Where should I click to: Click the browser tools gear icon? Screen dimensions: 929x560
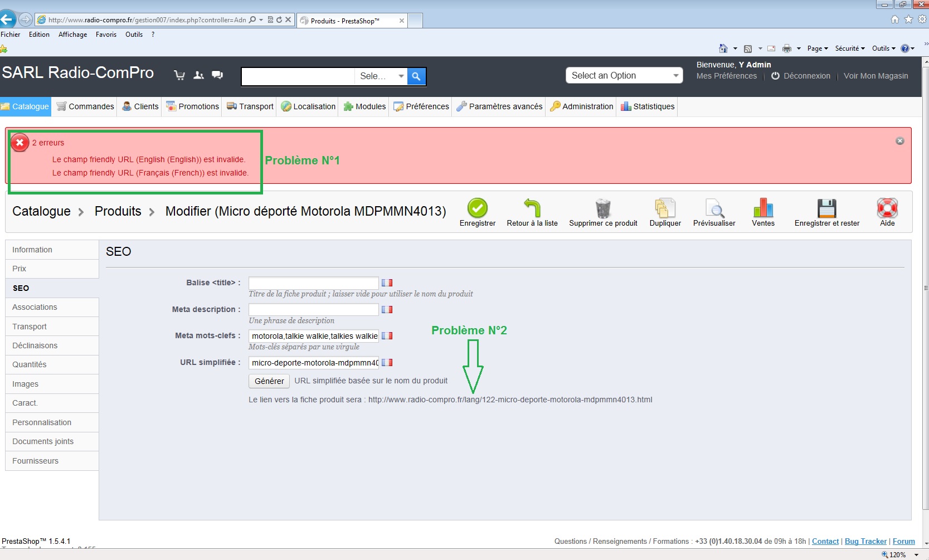click(922, 20)
